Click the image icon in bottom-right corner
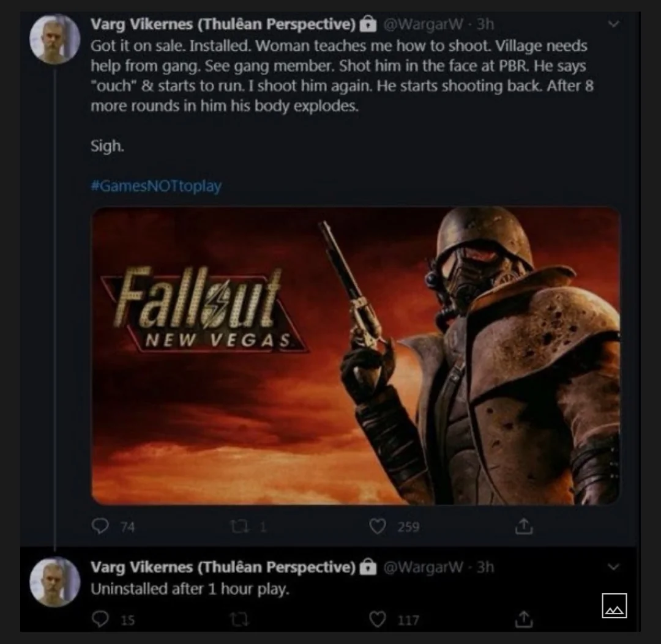The width and height of the screenshot is (661, 644). pyautogui.click(x=614, y=605)
